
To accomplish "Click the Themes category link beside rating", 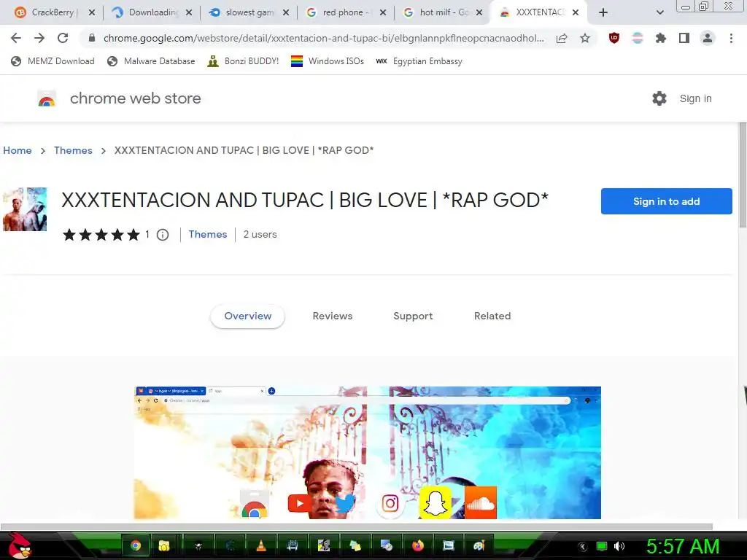I will (x=208, y=234).
